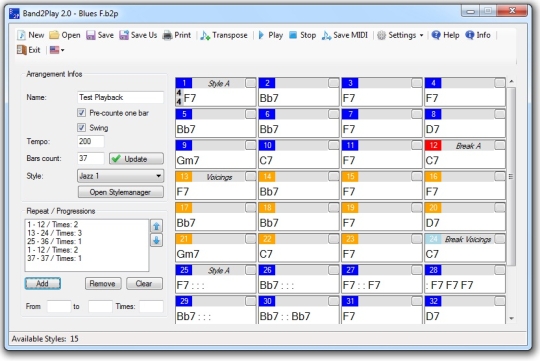The image size is (540, 361).
Task: Click the Clear button
Action: (x=144, y=283)
